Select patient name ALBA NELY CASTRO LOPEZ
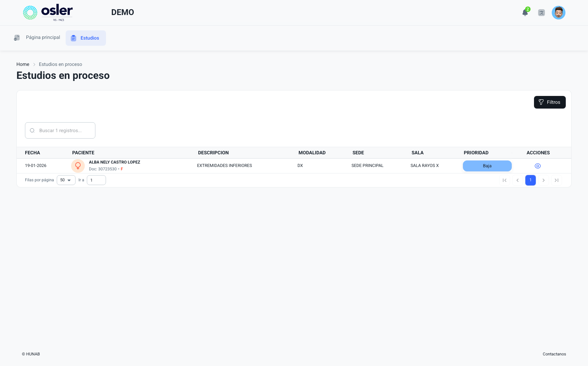Screen dimensions: 588x366 tap(115, 162)
